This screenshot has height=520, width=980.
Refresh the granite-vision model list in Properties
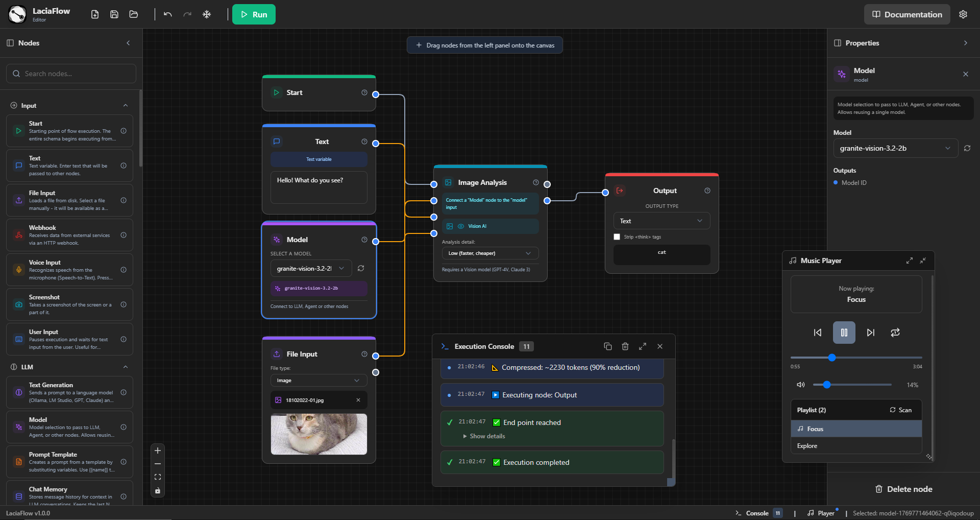[x=968, y=148]
